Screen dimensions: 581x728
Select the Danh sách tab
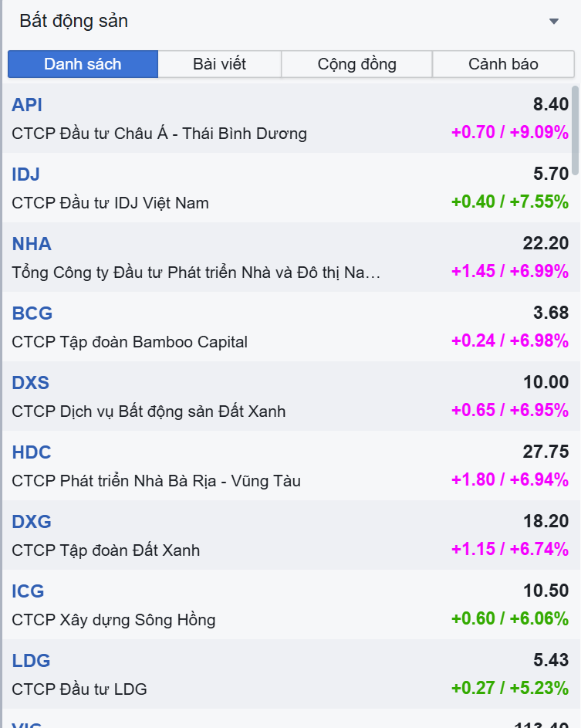click(x=83, y=64)
